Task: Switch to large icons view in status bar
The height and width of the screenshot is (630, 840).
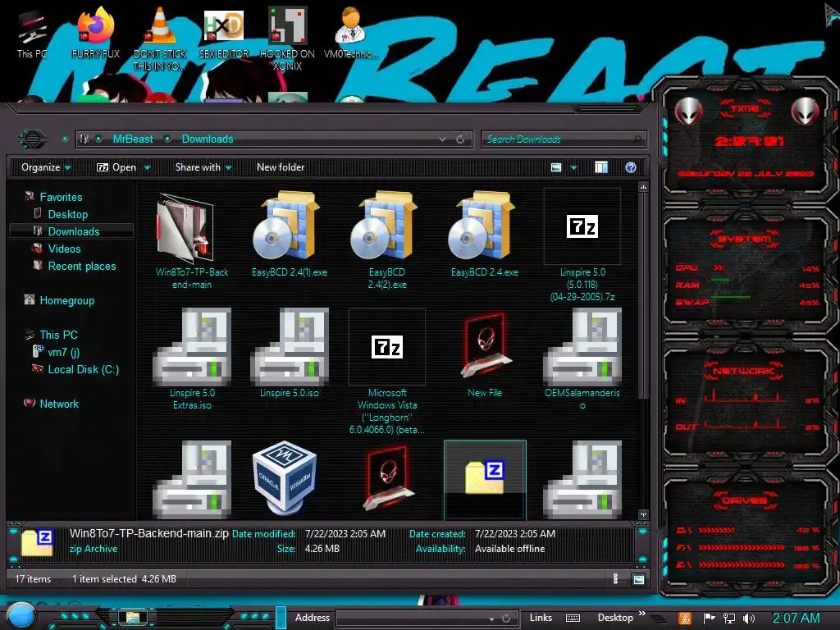Action: point(638,579)
